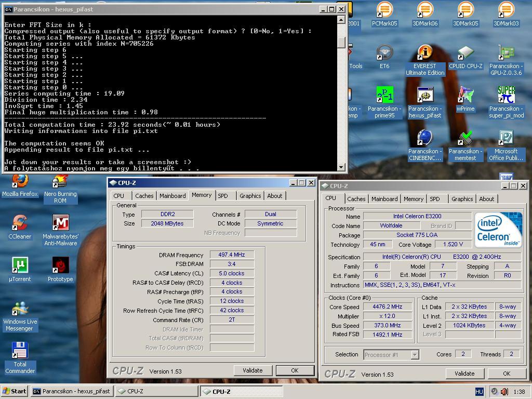This screenshot has width=532, height=399.
Task: Launch Mozilla Firefox from the desktop
Action: click(20, 185)
